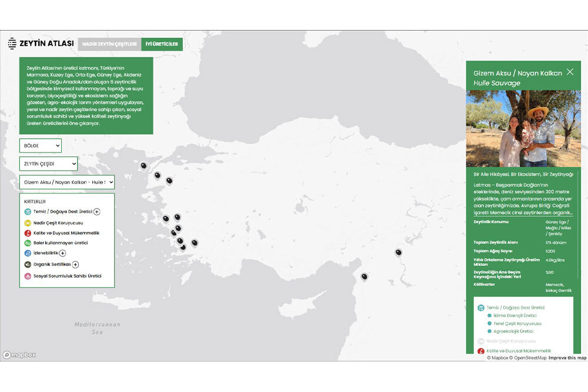Image resolution: width=588 pixels, height=392 pixels.
Task: Select the İyi Üreticiler tab
Action: pos(162,44)
